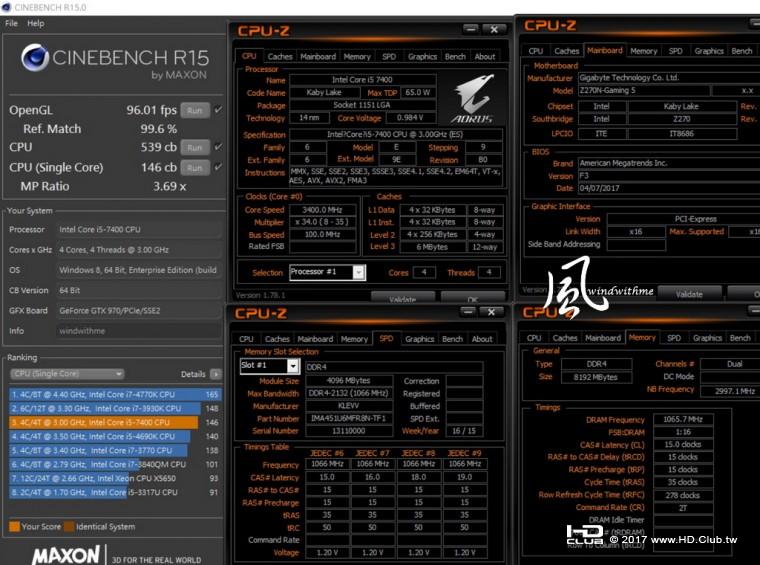Screen dimensions: 760x565
Task: Open Graphics tab in Memory CPU-Z window
Action: pyautogui.click(x=707, y=338)
